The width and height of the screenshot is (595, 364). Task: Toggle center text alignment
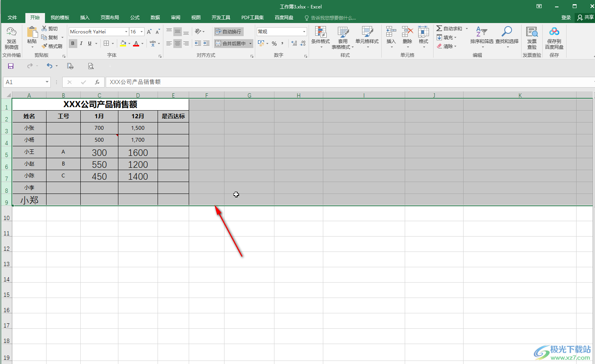(x=177, y=43)
